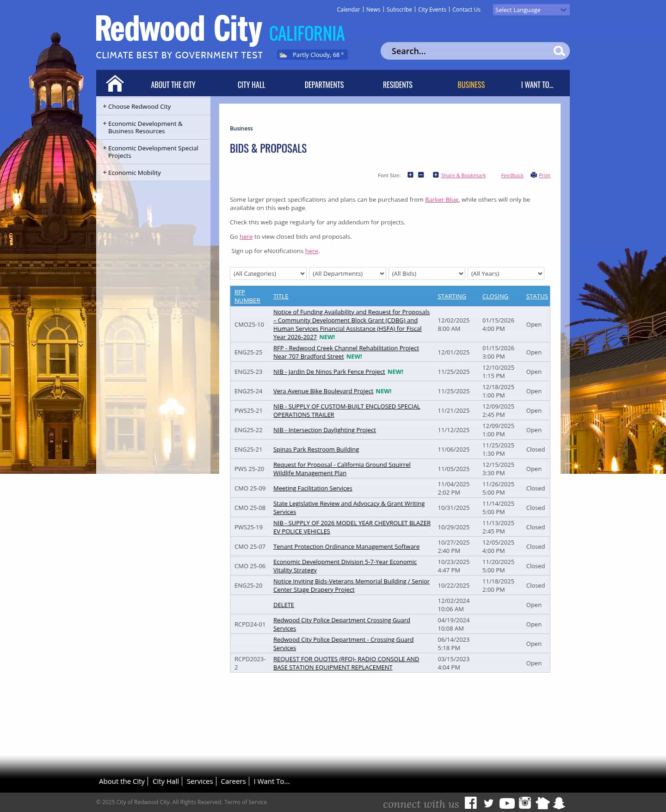Open the Residents navigation menu
The image size is (666, 812).
(397, 85)
